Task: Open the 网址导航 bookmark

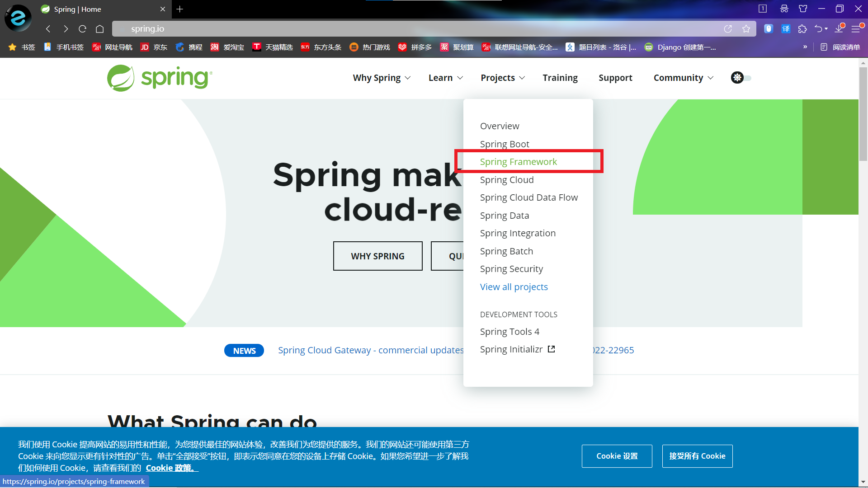Action: click(x=112, y=47)
